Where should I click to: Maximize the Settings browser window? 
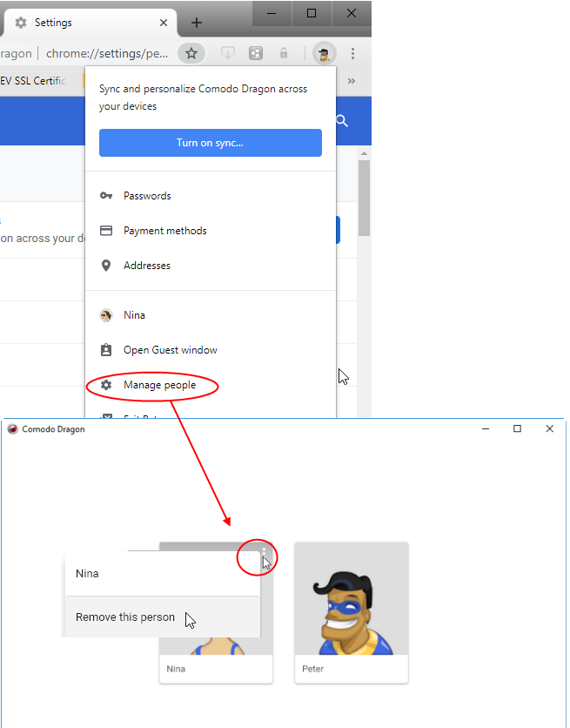[x=312, y=13]
